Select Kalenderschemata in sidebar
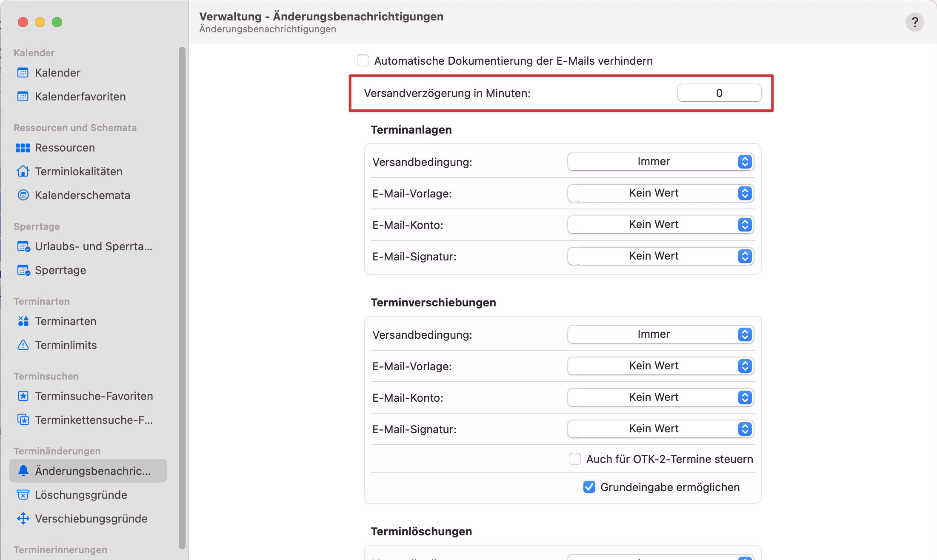Image resolution: width=937 pixels, height=560 pixels. coord(88,195)
